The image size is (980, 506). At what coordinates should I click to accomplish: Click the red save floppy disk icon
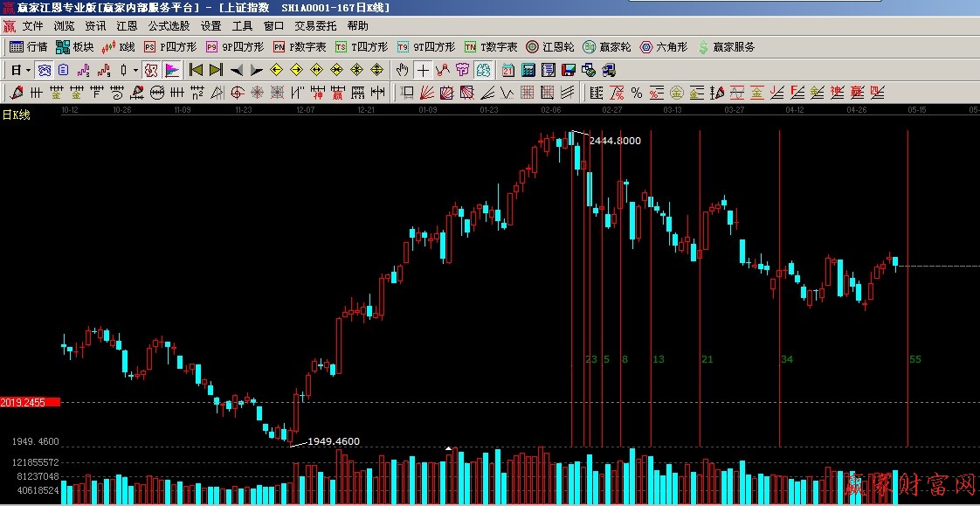pyautogui.click(x=569, y=70)
